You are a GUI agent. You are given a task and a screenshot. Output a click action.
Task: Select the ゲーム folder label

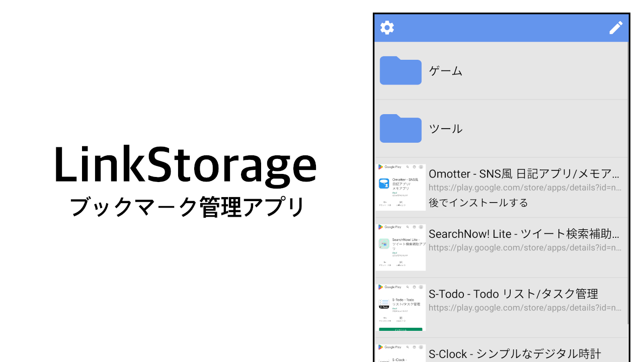[445, 71]
